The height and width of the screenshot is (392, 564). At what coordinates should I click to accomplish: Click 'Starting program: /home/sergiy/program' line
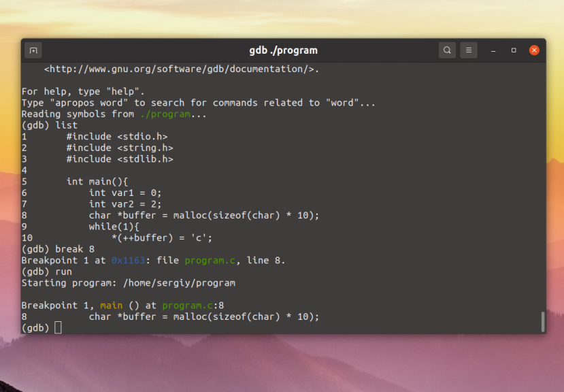pos(129,283)
